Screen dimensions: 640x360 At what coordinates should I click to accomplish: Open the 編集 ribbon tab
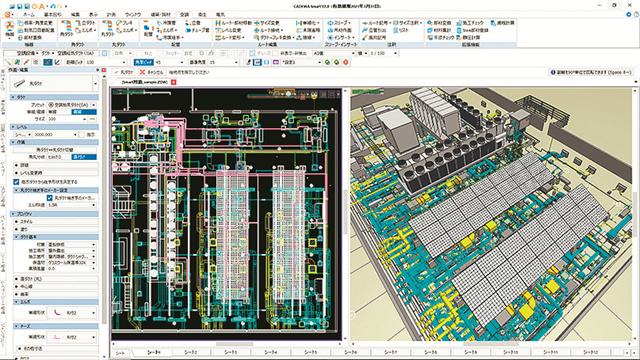pyautogui.click(x=76, y=15)
